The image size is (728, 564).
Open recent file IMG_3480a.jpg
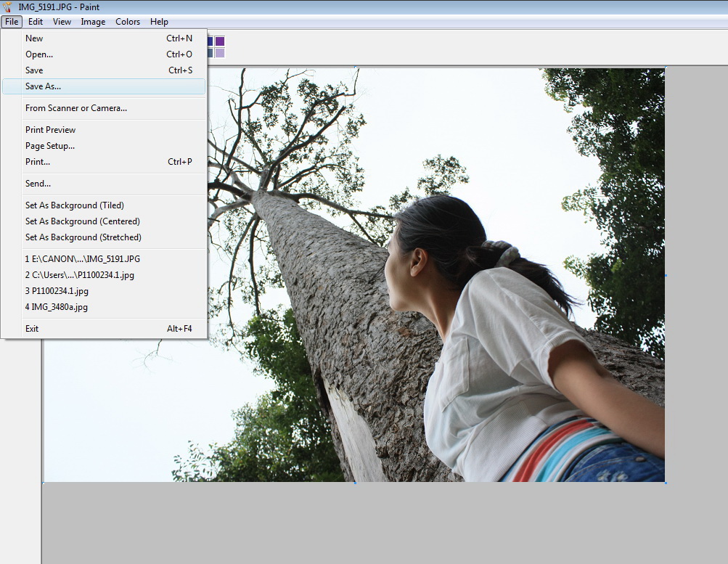(x=57, y=307)
